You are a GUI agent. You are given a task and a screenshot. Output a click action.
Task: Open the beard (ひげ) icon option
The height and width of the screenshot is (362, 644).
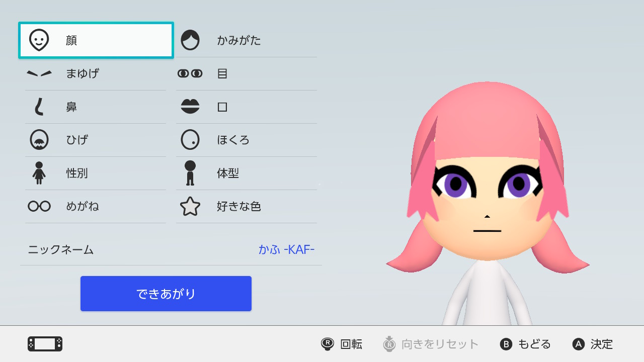(39, 140)
